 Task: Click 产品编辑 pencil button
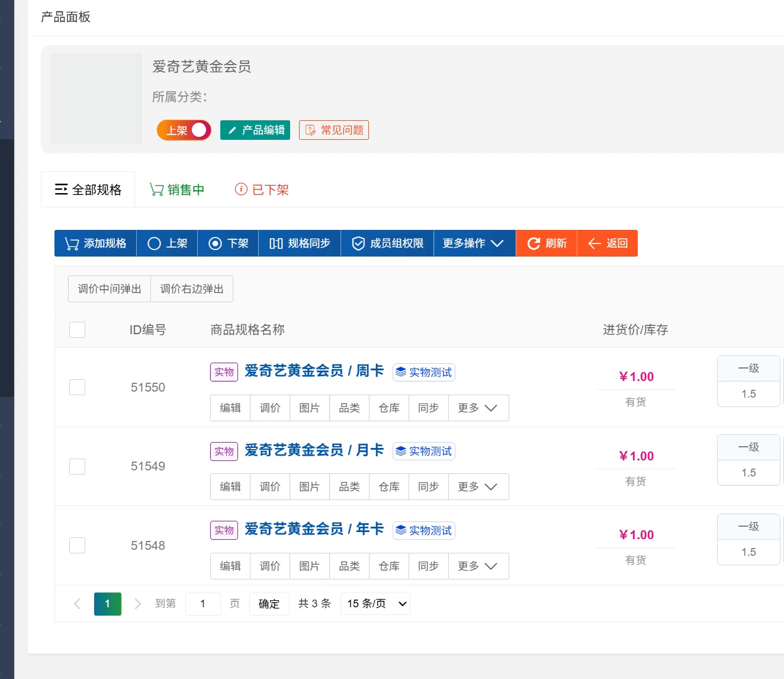255,130
